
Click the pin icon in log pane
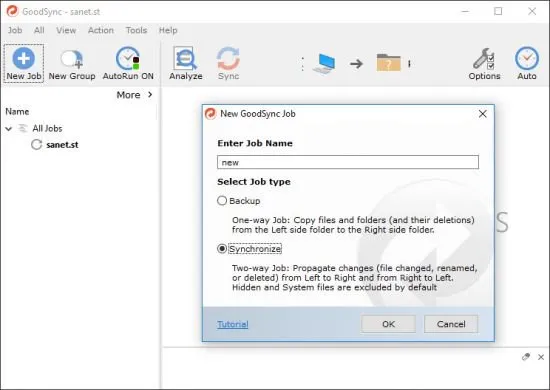525,357
